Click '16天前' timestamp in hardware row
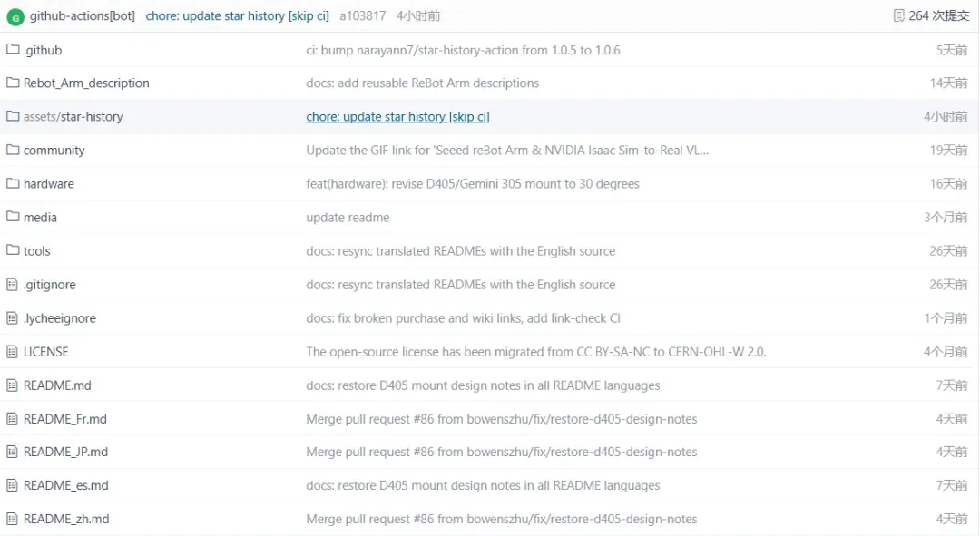The height and width of the screenshot is (536, 980). pos(948,184)
